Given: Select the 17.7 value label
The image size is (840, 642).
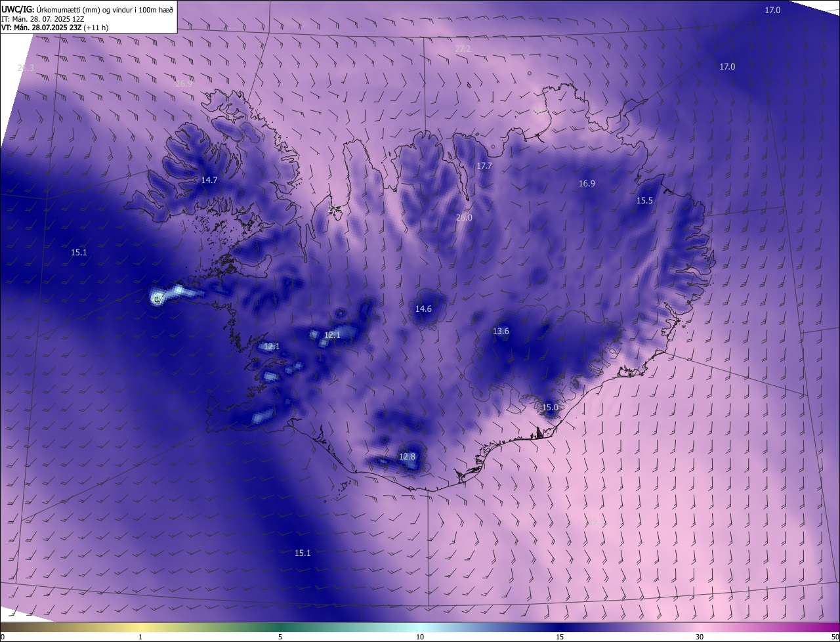Looking at the screenshot, I should 484,166.
